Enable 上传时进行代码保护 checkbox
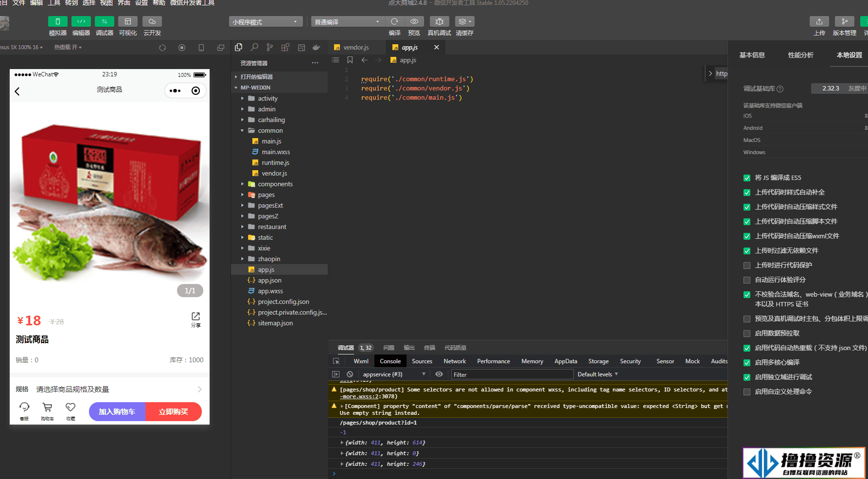 747,266
